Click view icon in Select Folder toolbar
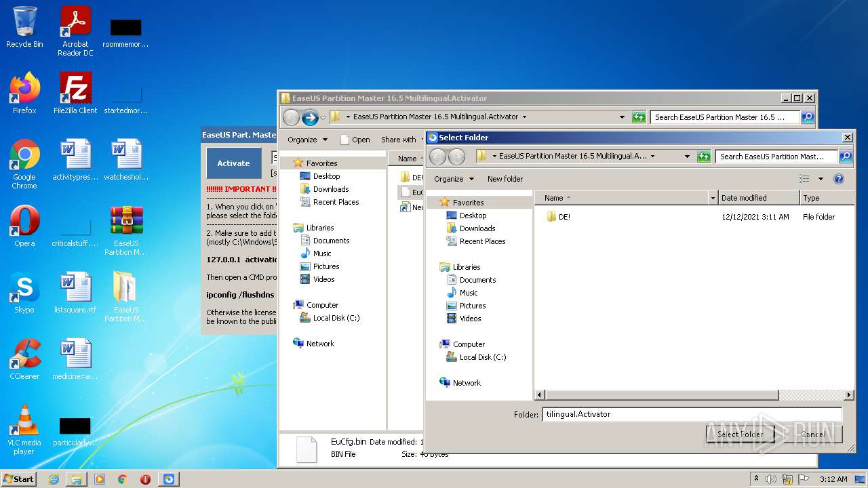The image size is (868, 488). click(804, 179)
